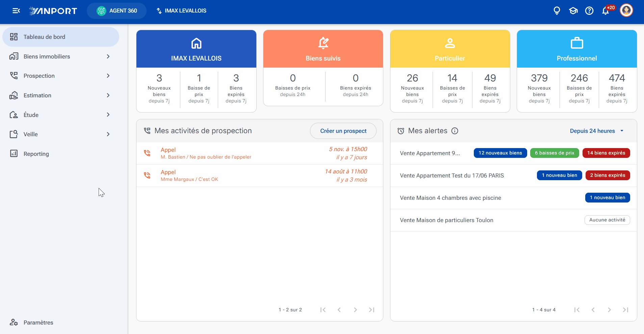Click the Yanport logo
Image resolution: width=644 pixels, height=334 pixels.
(x=53, y=11)
